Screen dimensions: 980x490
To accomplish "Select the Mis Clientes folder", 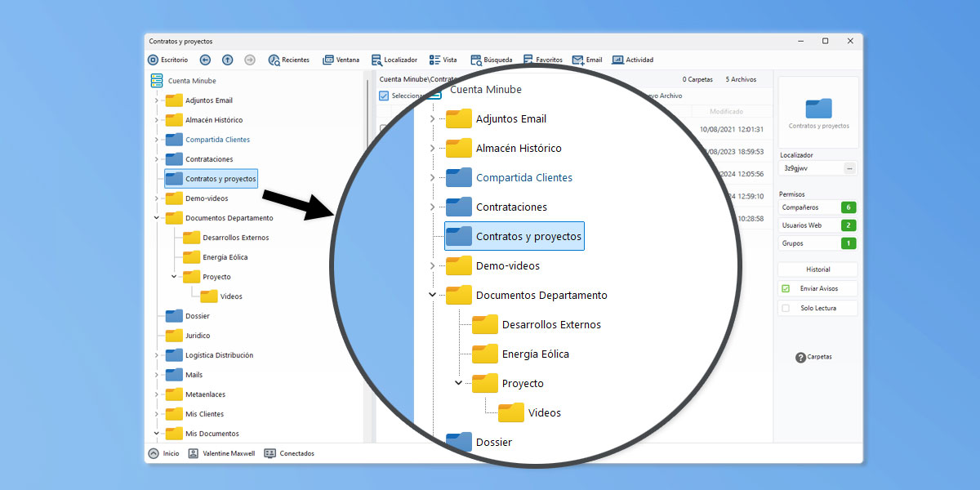I will (x=194, y=414).
